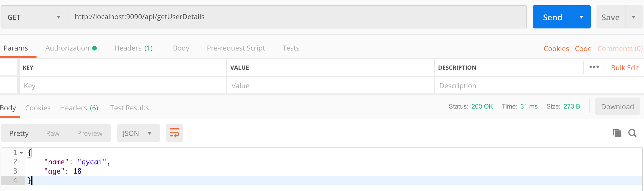Show the response Headers (6) tab
Screen dimensions: 644x191
(79, 108)
